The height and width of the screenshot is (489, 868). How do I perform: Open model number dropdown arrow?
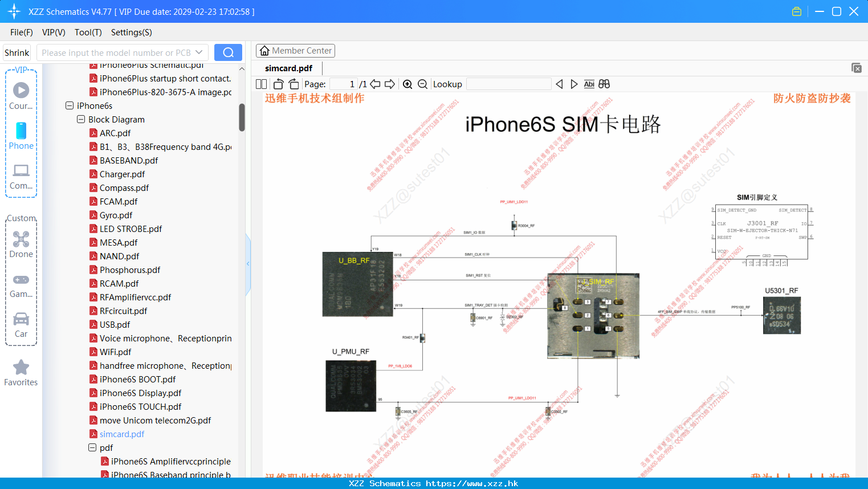(x=199, y=52)
